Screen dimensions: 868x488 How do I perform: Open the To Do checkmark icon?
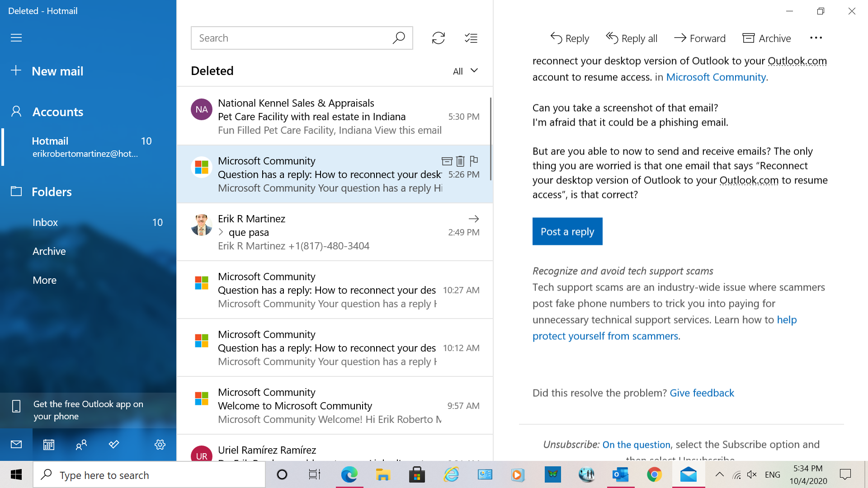[x=114, y=445]
